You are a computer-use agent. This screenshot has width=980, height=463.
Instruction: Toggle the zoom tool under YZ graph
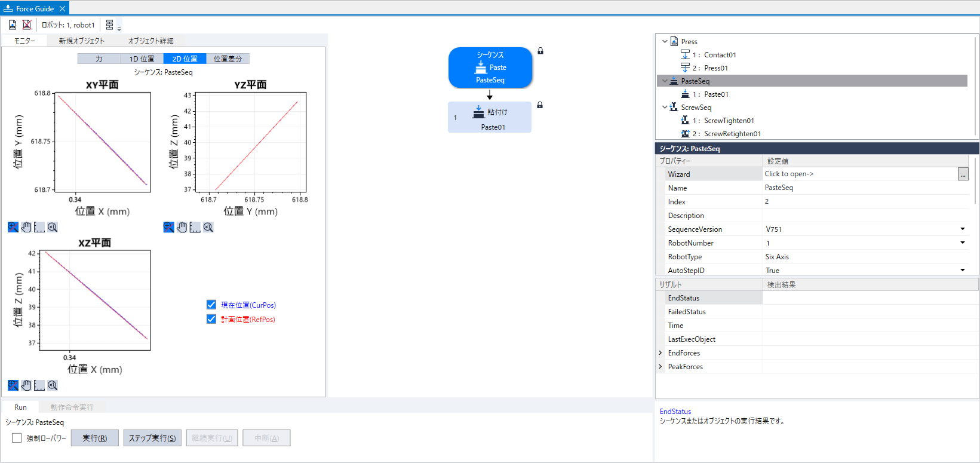tap(168, 227)
